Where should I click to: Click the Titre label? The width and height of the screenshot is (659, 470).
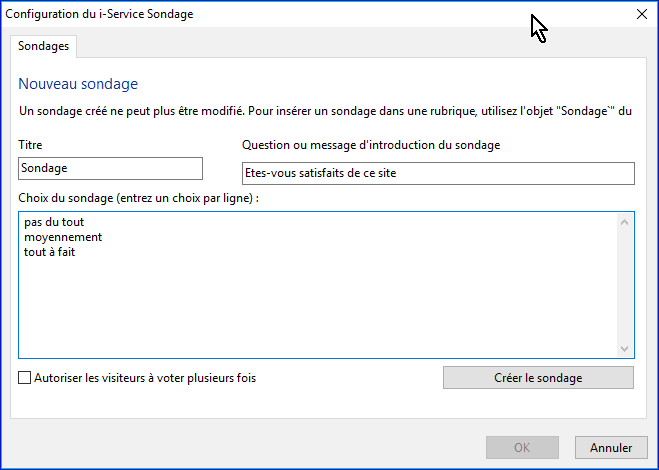[30, 145]
